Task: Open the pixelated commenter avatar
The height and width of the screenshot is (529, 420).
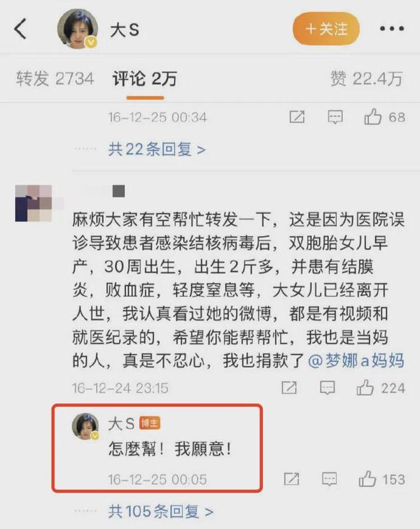Action: pyautogui.click(x=33, y=203)
